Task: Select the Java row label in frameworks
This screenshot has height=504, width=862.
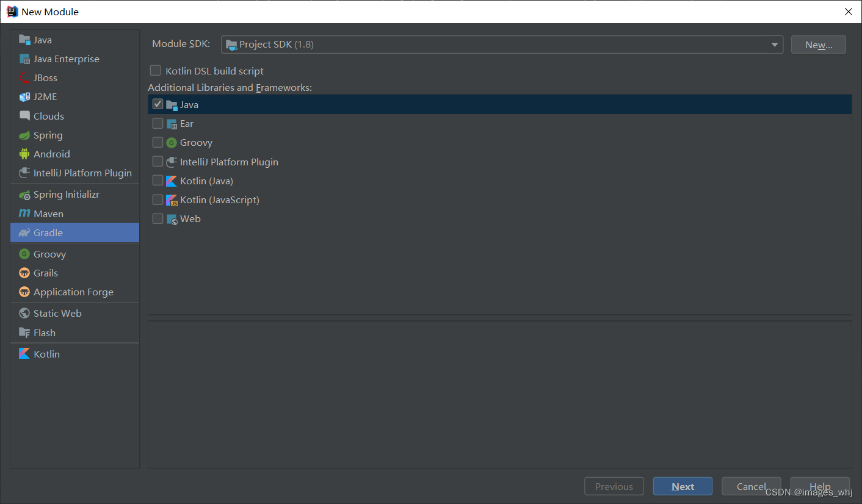Action: point(189,104)
